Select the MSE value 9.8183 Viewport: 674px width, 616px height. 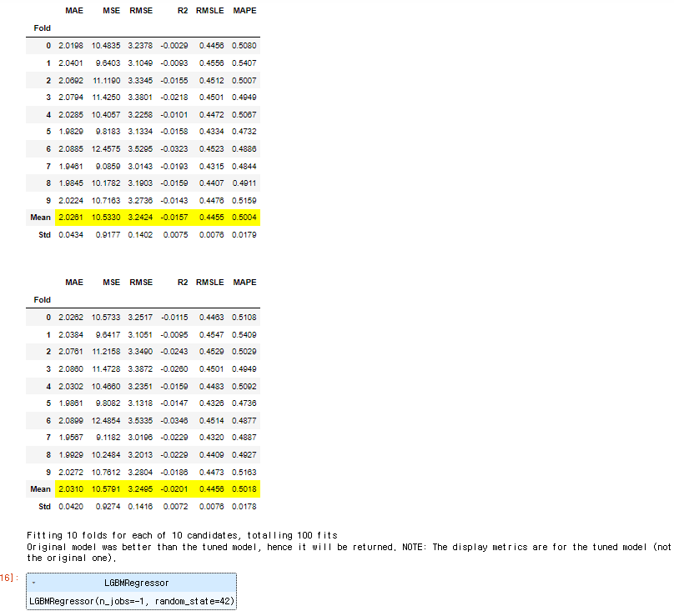[x=108, y=132]
